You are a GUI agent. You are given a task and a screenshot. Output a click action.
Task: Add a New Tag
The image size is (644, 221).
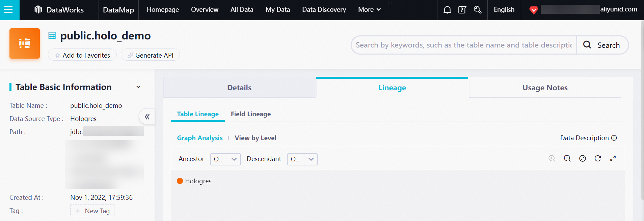pos(92,211)
